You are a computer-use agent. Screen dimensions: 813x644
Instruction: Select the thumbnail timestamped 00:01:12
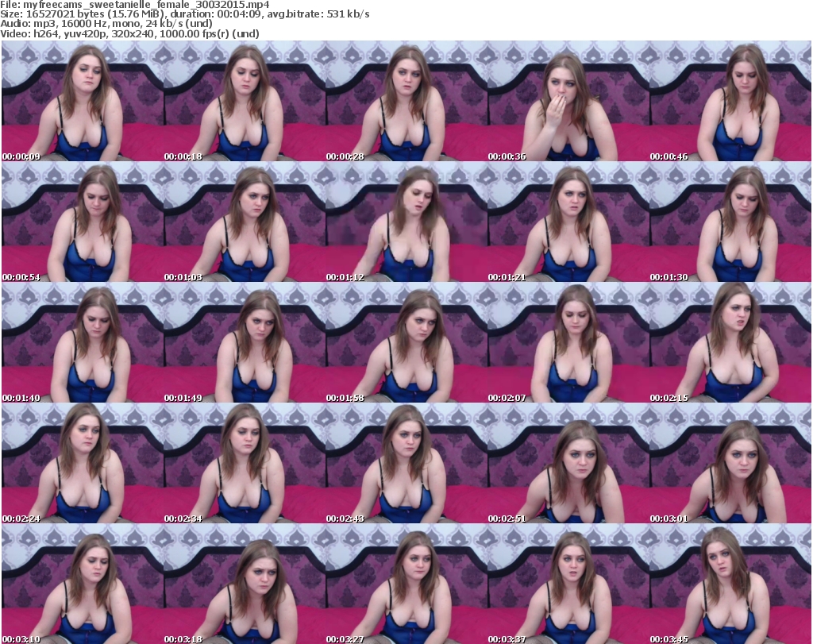click(x=406, y=222)
